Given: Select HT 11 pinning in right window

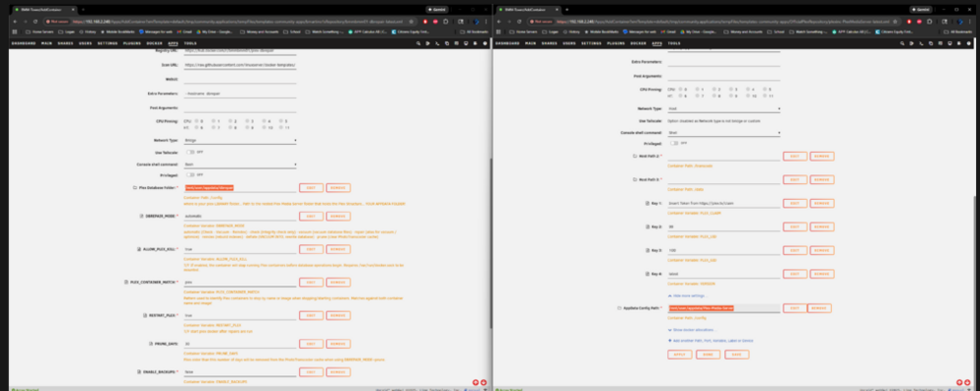Looking at the screenshot, I should tap(764, 96).
